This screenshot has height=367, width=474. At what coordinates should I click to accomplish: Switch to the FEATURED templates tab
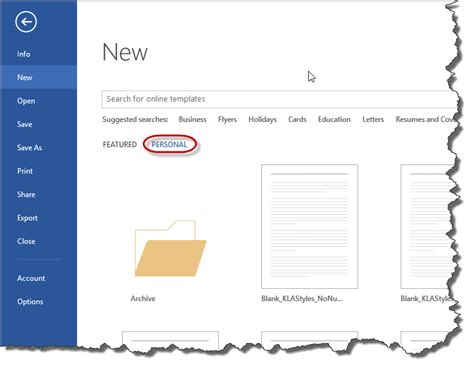[120, 145]
